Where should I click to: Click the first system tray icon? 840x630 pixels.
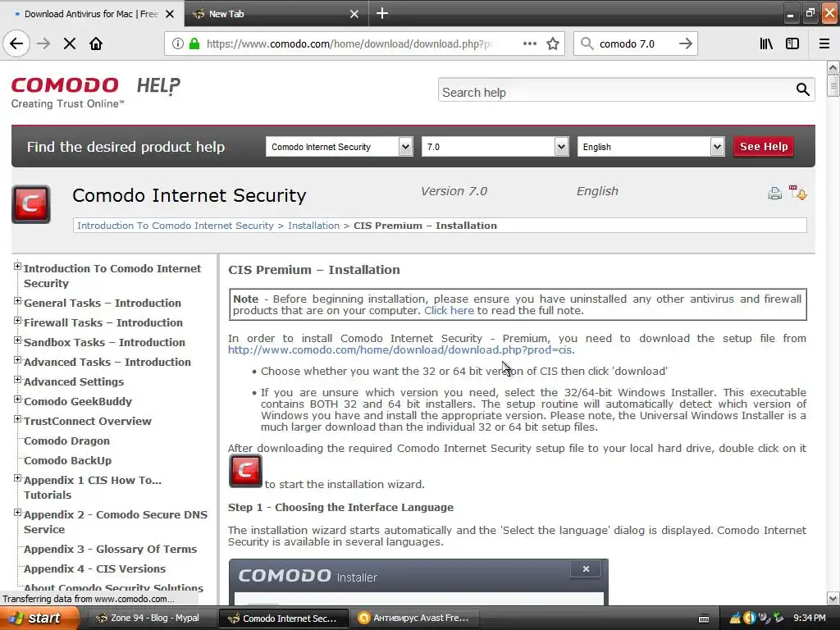click(735, 619)
